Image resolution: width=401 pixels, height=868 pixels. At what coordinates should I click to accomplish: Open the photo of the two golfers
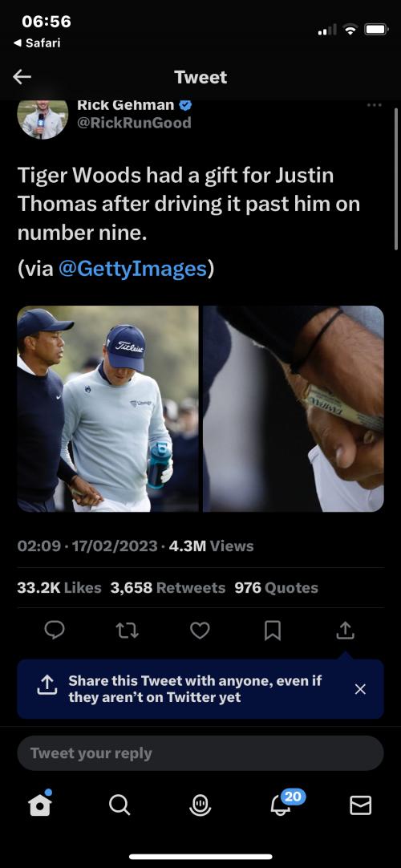pos(107,408)
